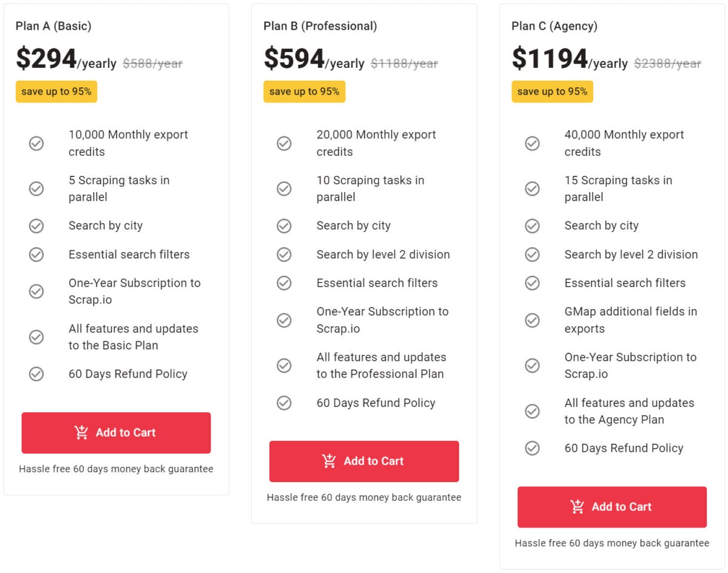
Task: Click the money back guarantee text under Plan B
Action: (363, 497)
